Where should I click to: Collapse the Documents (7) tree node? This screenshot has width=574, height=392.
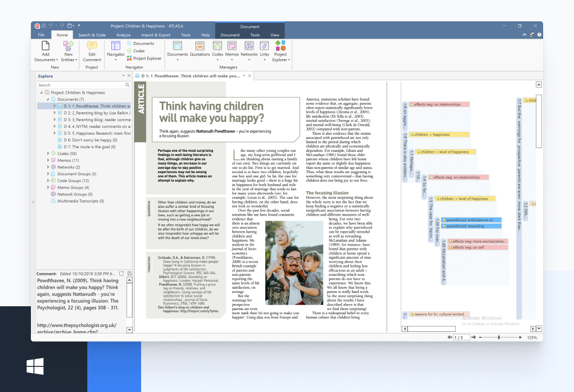[48, 100]
